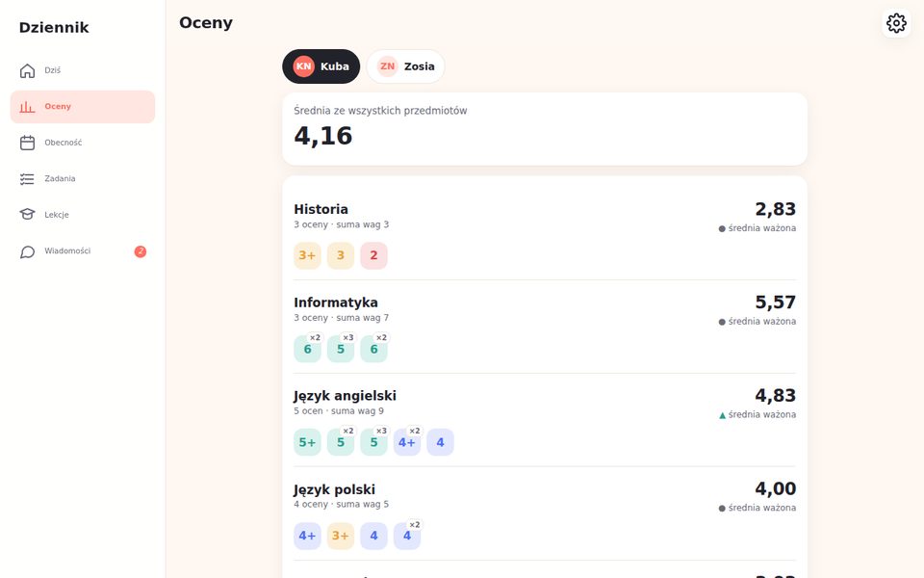
Task: Click the unweighted grade 4 in Język angielski
Action: 440,442
